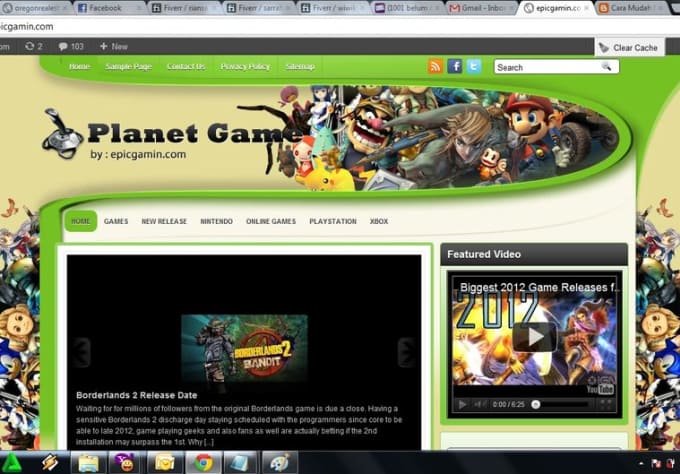This screenshot has height=474, width=680.
Task: Click the Planet Game joystick logo
Action: (x=62, y=134)
